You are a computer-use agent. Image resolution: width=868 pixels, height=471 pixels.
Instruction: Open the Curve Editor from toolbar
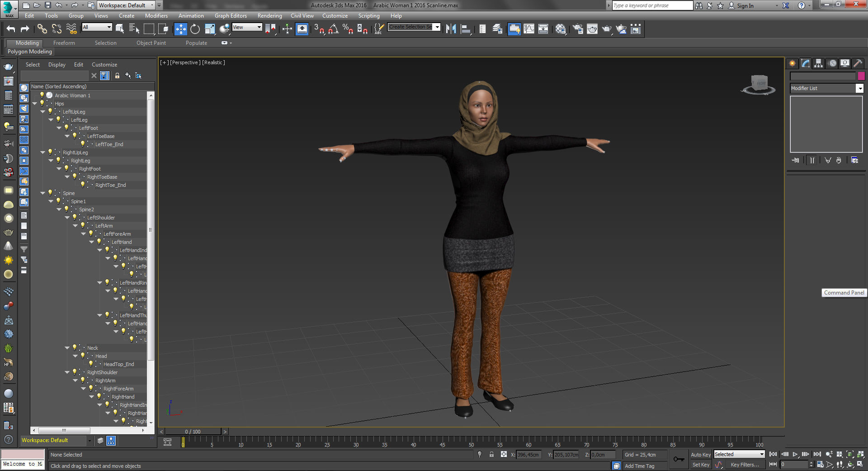[x=529, y=29]
